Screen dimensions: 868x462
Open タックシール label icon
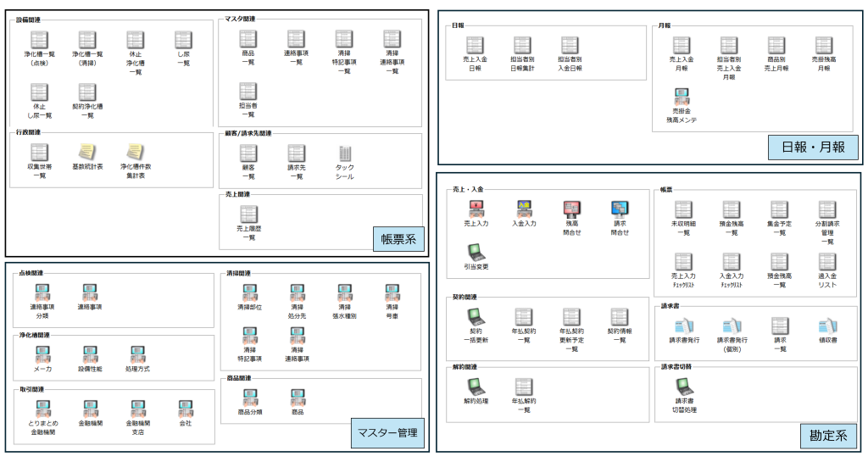pyautogui.click(x=344, y=153)
